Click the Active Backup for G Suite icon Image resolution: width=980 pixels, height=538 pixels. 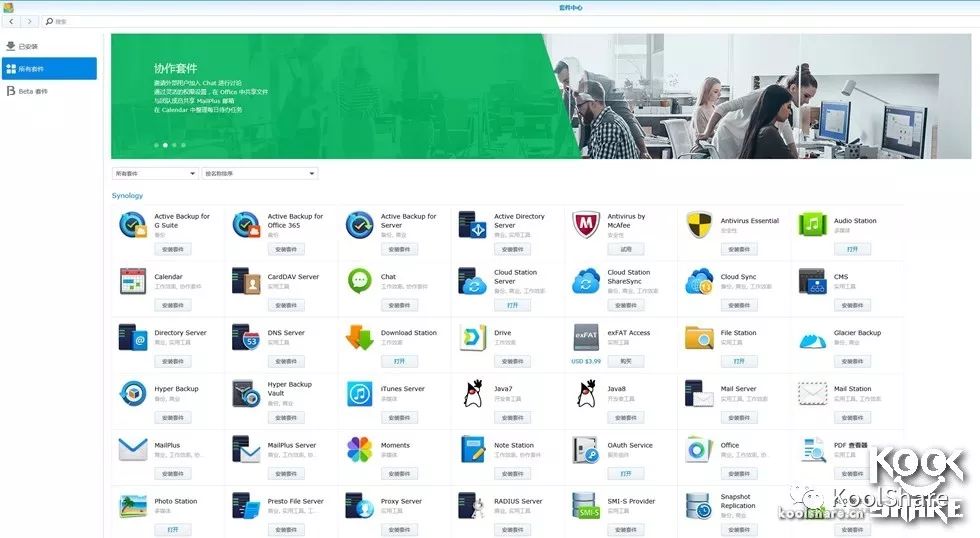click(132, 225)
